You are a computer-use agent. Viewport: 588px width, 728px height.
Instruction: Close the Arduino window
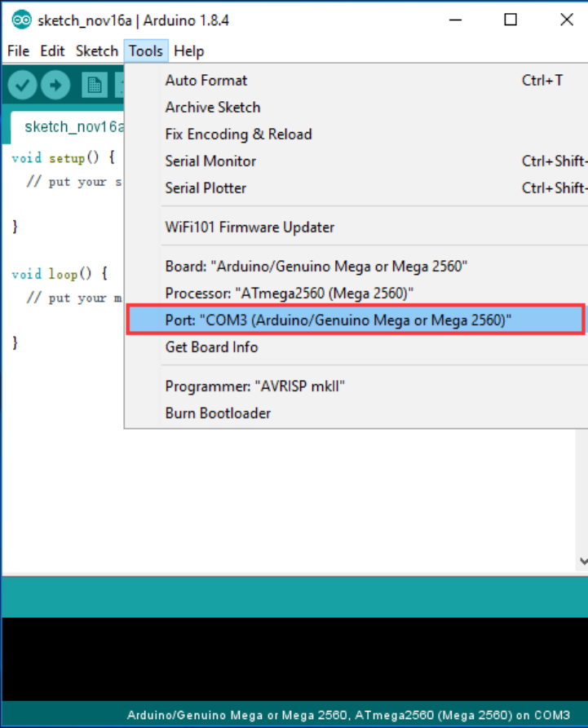[x=567, y=20]
